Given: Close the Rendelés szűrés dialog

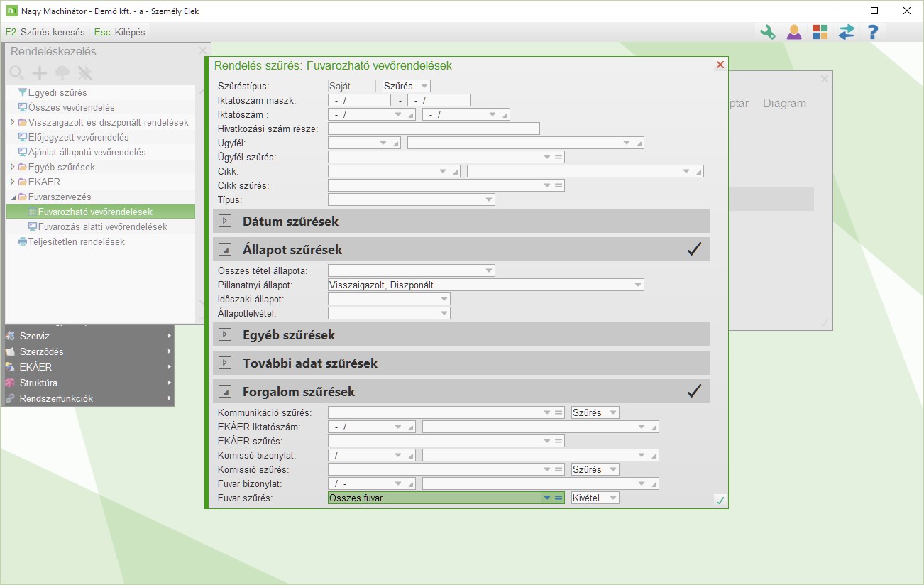Looking at the screenshot, I should (x=720, y=65).
